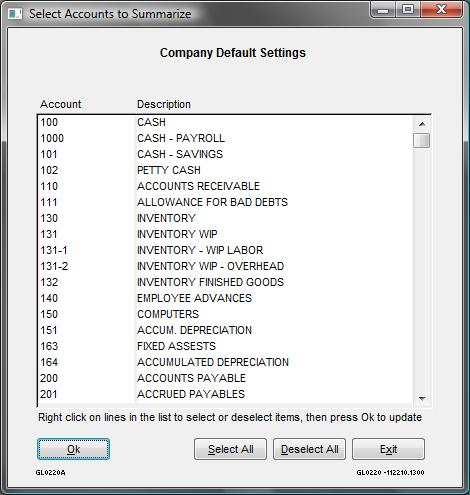This screenshot has width=470, height=495.
Task: Select account 102 PETTY CASH row
Action: pyautogui.click(x=225, y=170)
